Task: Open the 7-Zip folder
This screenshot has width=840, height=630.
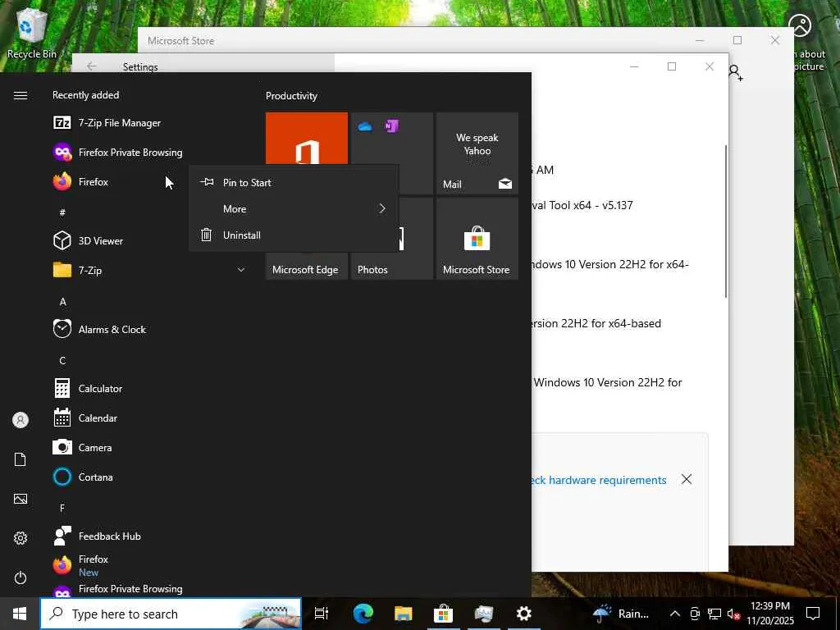Action: click(150, 270)
